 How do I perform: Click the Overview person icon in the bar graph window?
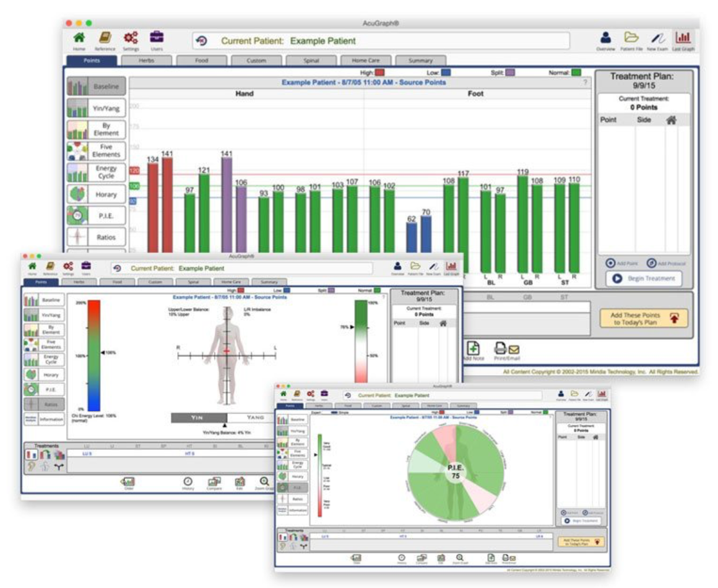(605, 39)
